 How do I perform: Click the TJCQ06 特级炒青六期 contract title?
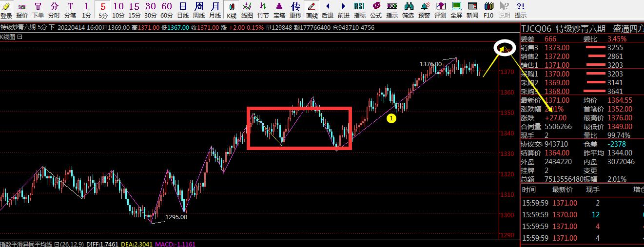pyautogui.click(x=563, y=28)
